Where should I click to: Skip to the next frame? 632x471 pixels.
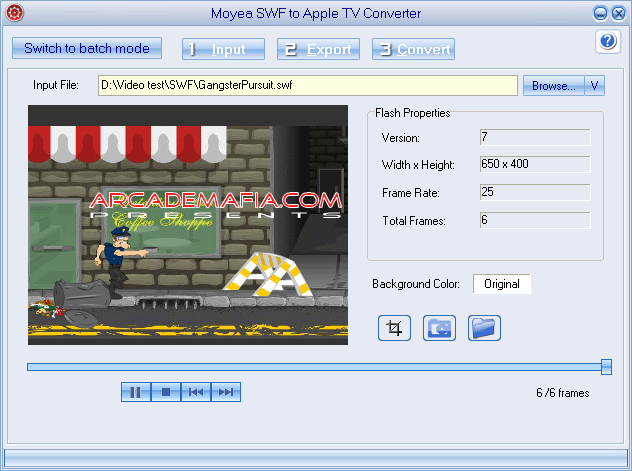[226, 392]
